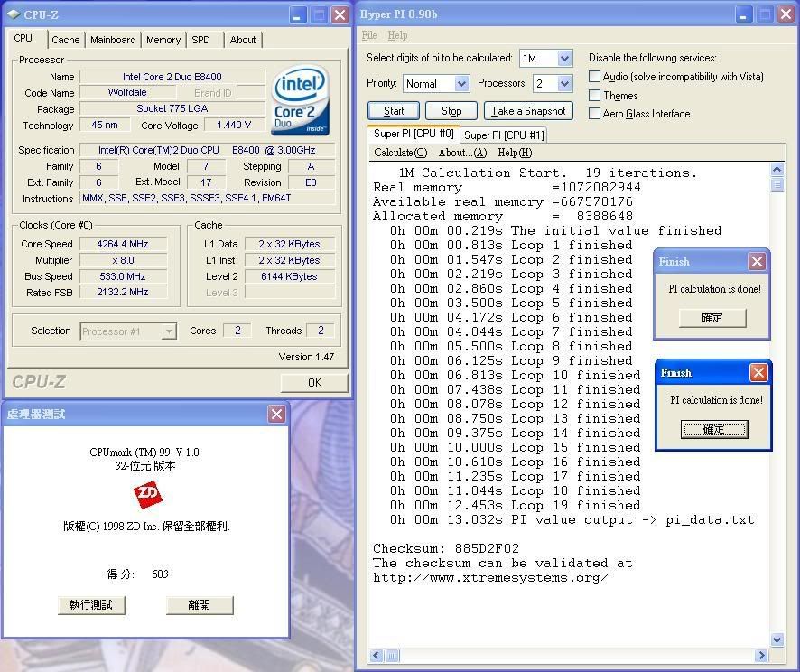Click the Checksum: 885D2F02 line

446,548
